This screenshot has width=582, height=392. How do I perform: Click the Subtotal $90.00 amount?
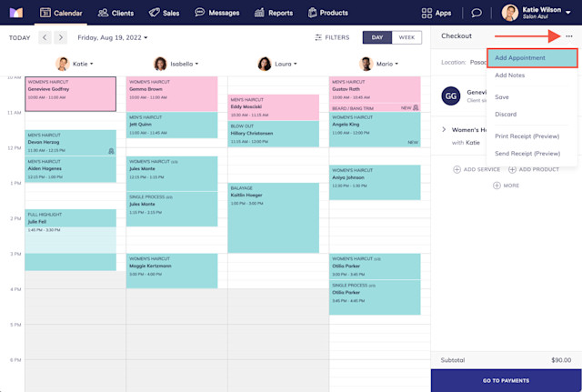click(561, 360)
